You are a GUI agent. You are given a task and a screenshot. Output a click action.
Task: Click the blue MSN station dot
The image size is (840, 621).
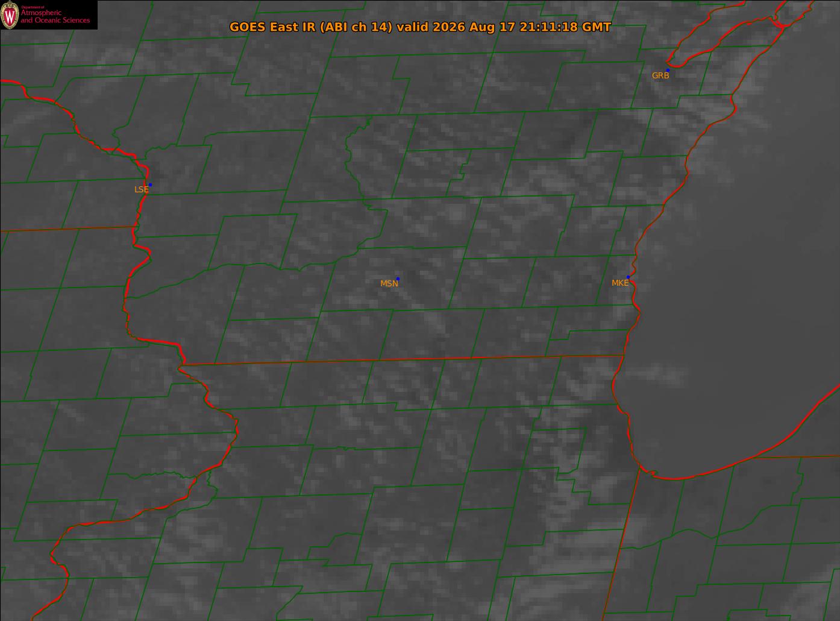coord(398,279)
